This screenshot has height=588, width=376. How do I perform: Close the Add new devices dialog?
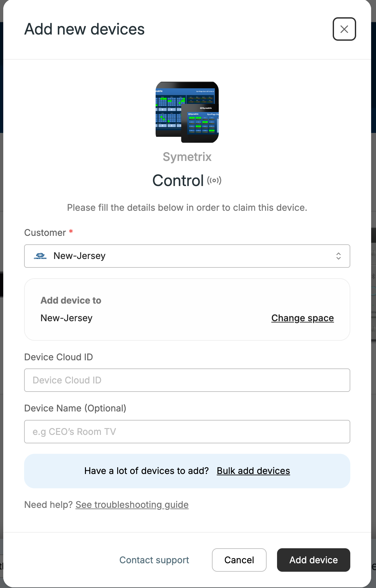tap(344, 29)
